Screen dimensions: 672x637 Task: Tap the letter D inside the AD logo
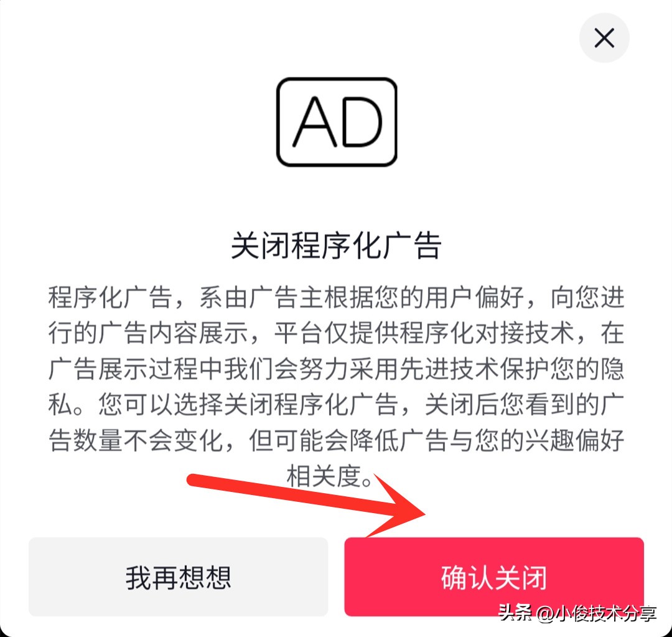(x=362, y=122)
